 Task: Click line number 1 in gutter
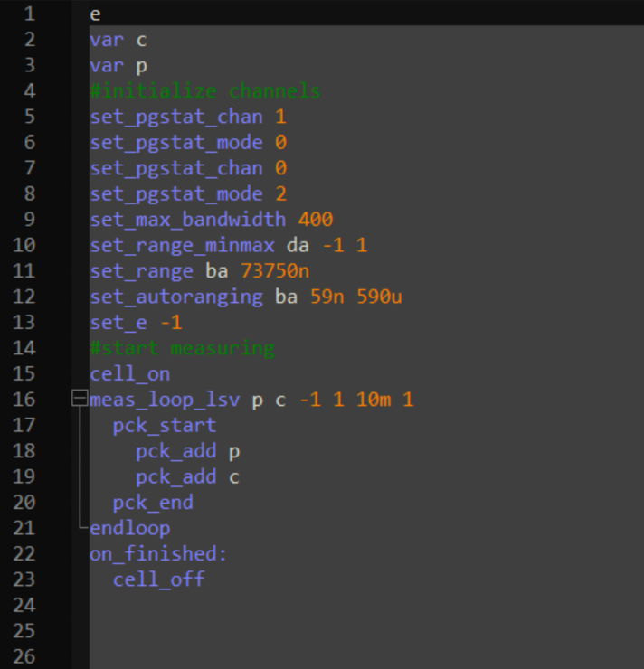pyautogui.click(x=30, y=14)
